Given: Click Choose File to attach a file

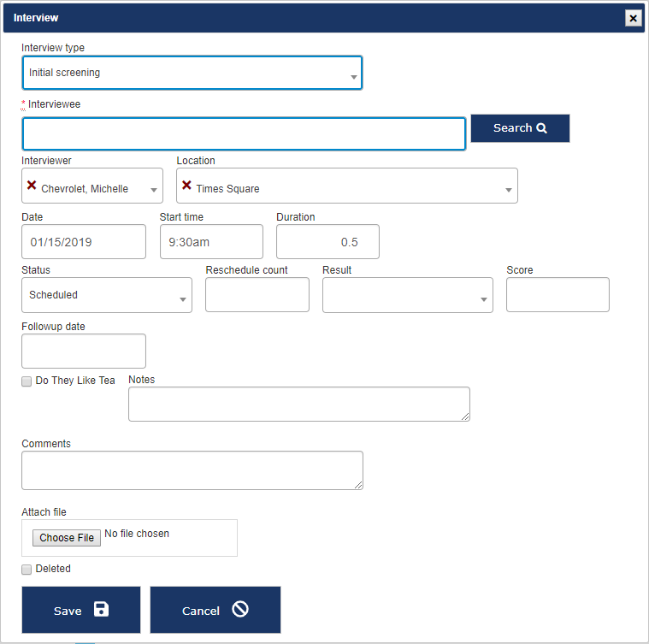Looking at the screenshot, I should click(67, 538).
